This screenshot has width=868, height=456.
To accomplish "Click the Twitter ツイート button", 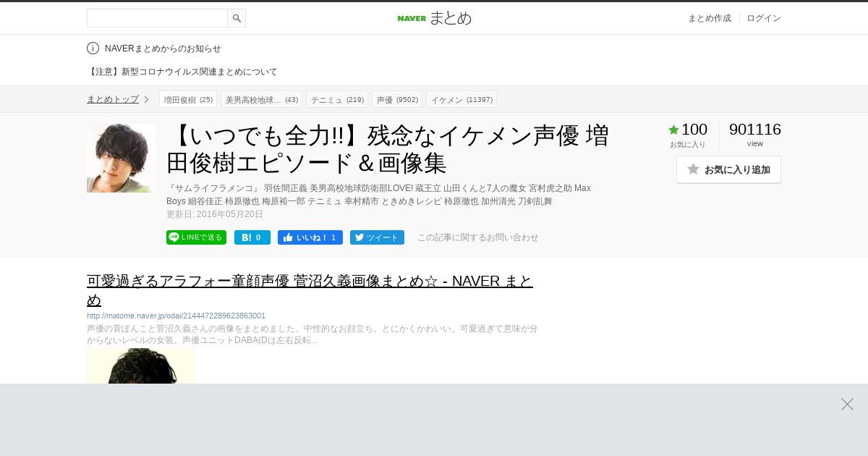I will pos(377,237).
